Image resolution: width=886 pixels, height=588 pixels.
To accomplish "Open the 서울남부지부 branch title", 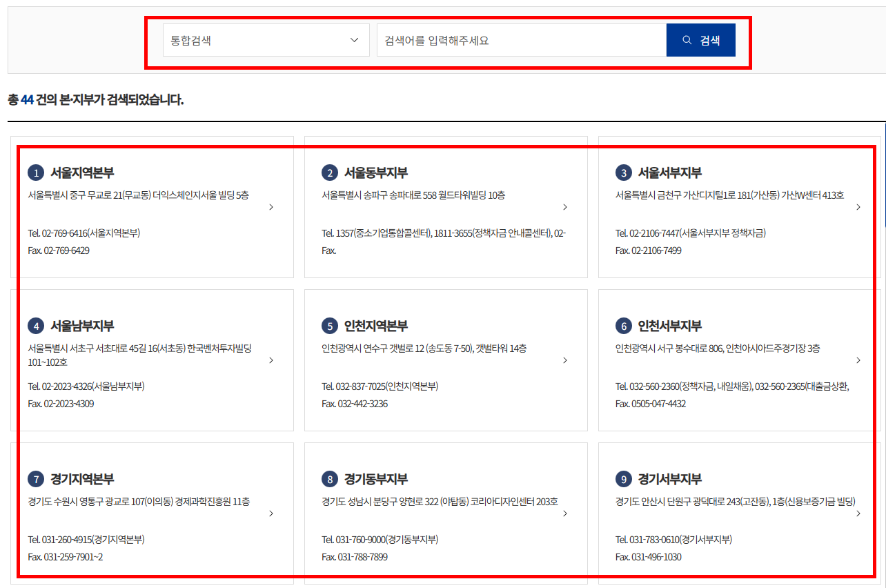I will coord(82,326).
